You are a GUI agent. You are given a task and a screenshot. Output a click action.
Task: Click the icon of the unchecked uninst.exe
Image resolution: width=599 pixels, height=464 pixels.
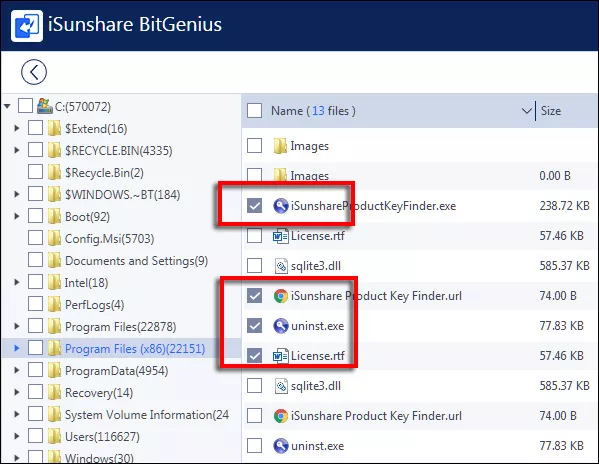[281, 446]
